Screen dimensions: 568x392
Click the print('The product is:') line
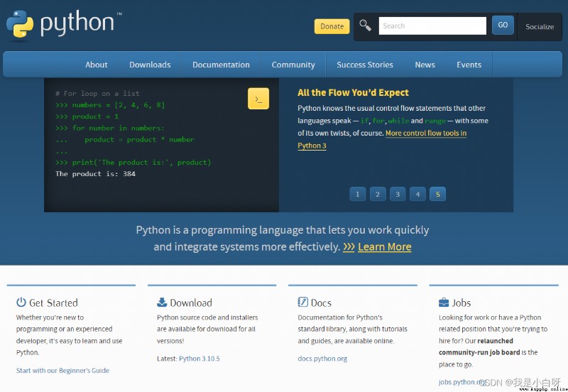point(133,163)
